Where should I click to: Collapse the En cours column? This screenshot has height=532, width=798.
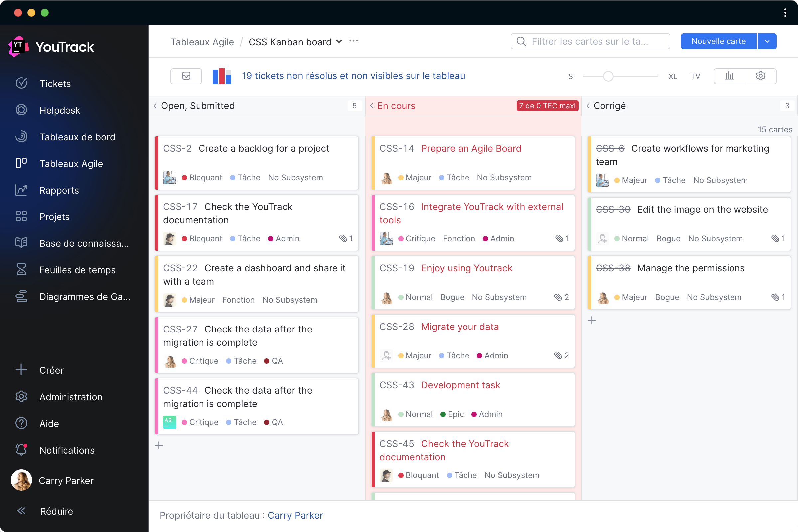[x=372, y=106]
